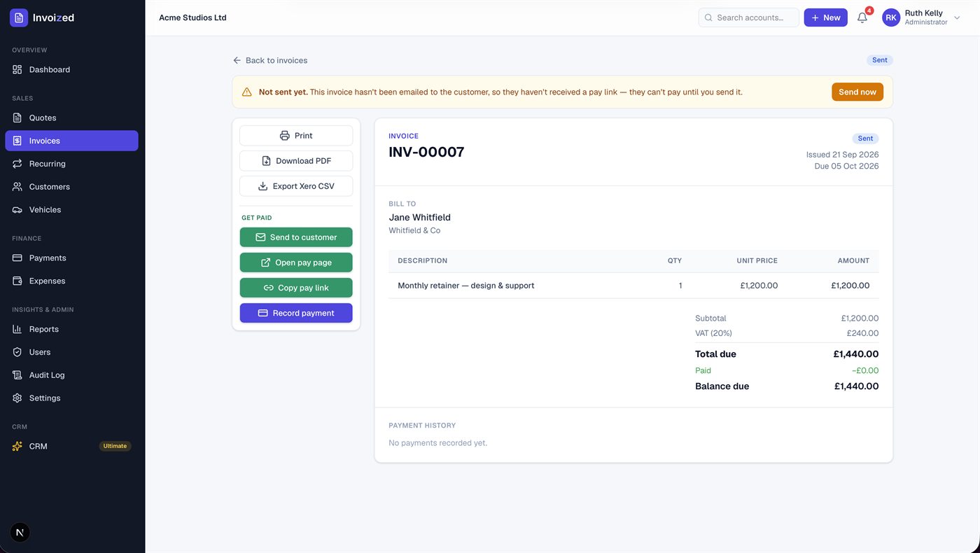
Task: Click the 'Due 05 Oct 2026' date
Action: [846, 166]
